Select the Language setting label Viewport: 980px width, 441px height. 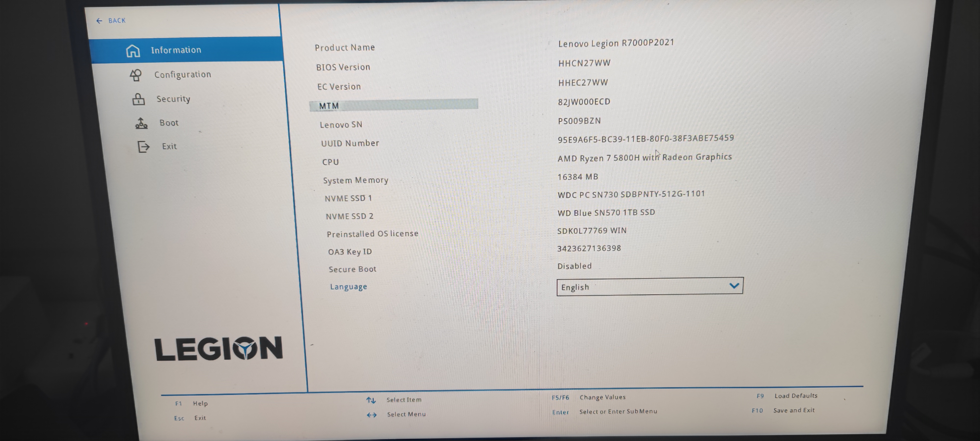(x=348, y=286)
